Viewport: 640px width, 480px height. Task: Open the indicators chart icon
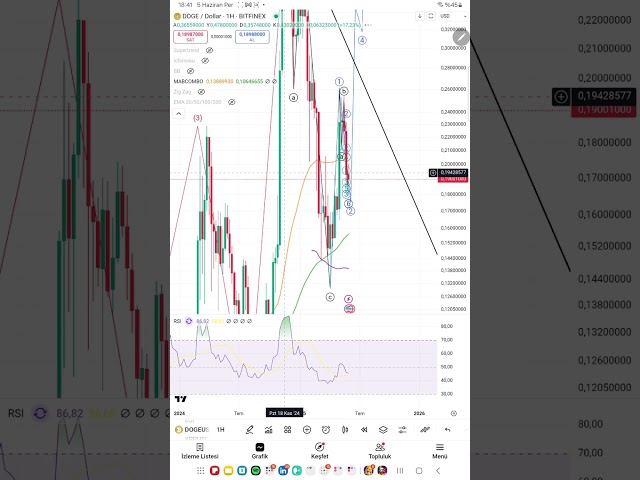point(268,429)
